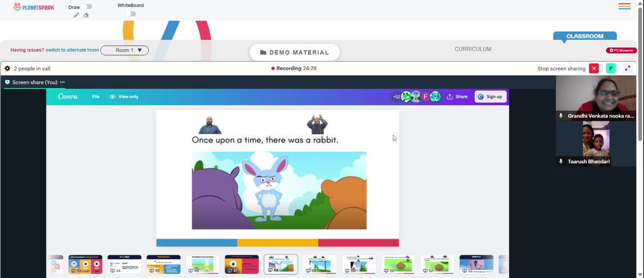Open slide thumbnail 52
This screenshot has height=278, width=644.
(437, 264)
